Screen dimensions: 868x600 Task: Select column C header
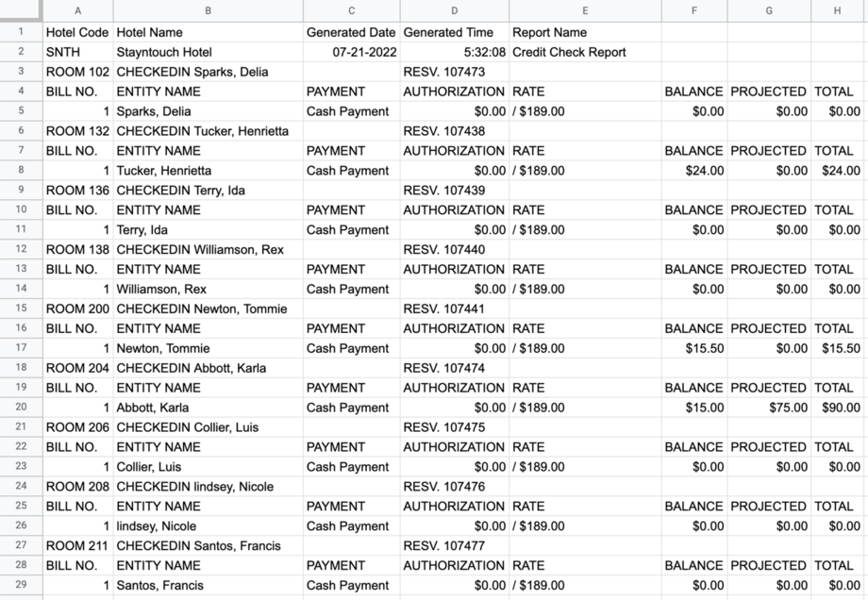352,10
